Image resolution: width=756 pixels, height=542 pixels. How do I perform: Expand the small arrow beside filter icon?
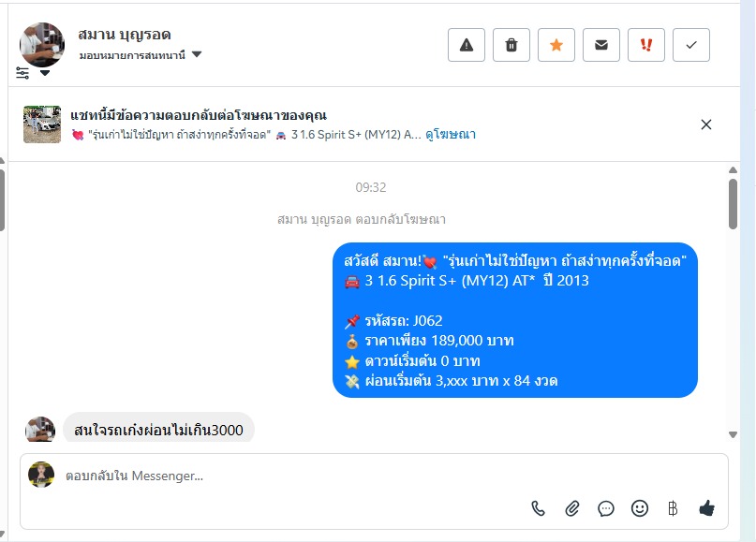44,73
